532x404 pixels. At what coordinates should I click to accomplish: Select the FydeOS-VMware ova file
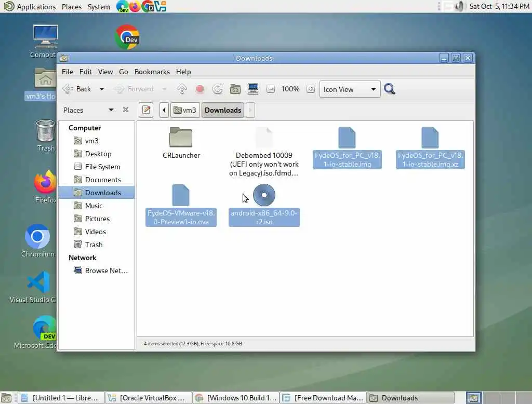tap(181, 205)
